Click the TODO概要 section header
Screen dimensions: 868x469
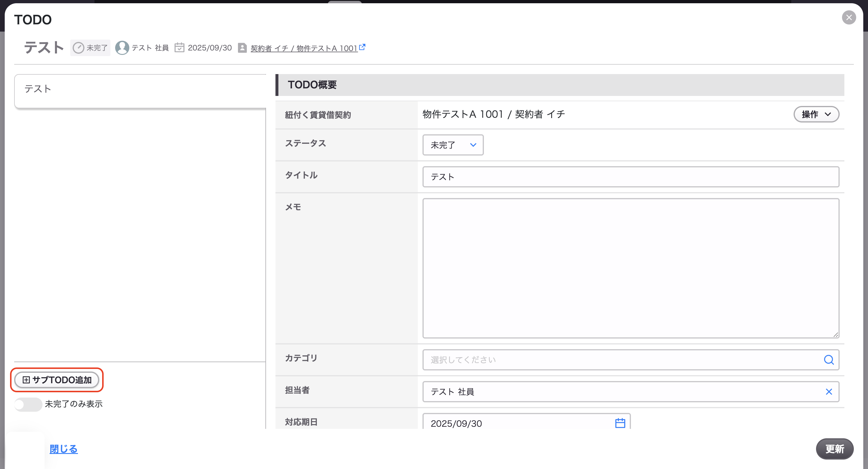(560, 85)
